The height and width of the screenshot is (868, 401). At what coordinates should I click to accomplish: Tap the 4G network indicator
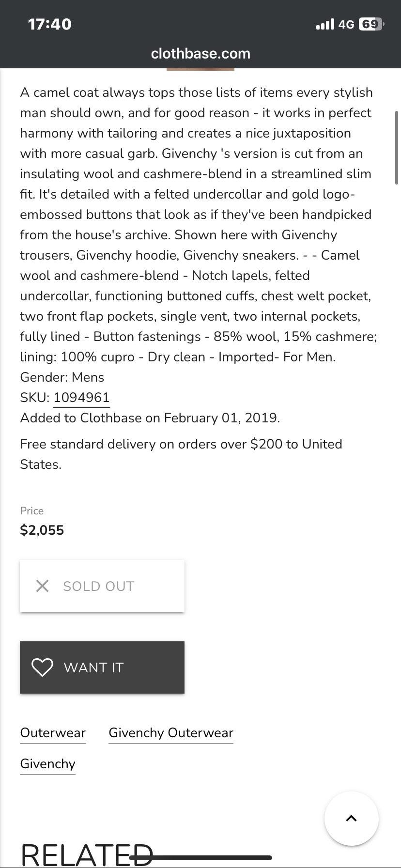pyautogui.click(x=346, y=24)
